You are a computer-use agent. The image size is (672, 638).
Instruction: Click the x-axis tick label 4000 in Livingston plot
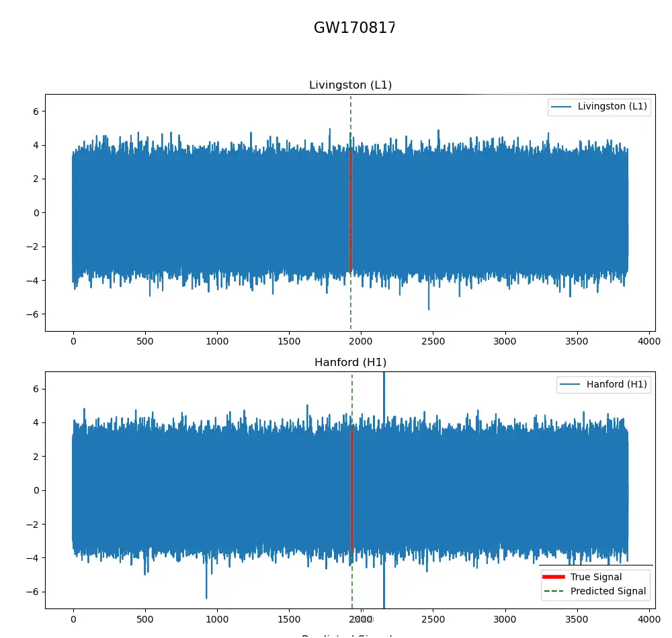[x=648, y=342]
